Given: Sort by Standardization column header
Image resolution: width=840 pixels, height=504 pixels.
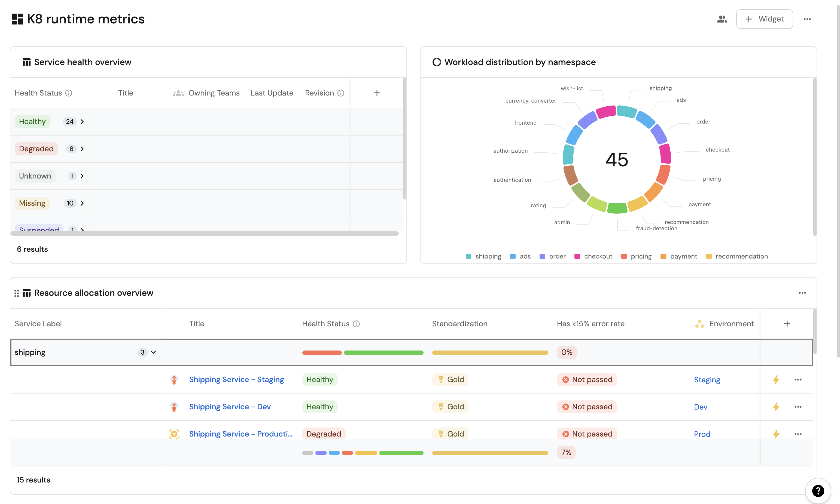Looking at the screenshot, I should pyautogui.click(x=459, y=324).
